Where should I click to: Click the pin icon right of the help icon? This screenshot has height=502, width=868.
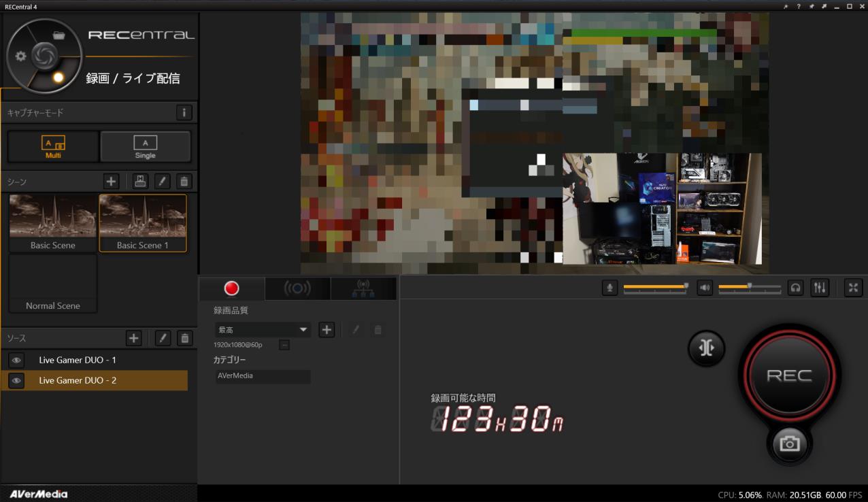811,6
